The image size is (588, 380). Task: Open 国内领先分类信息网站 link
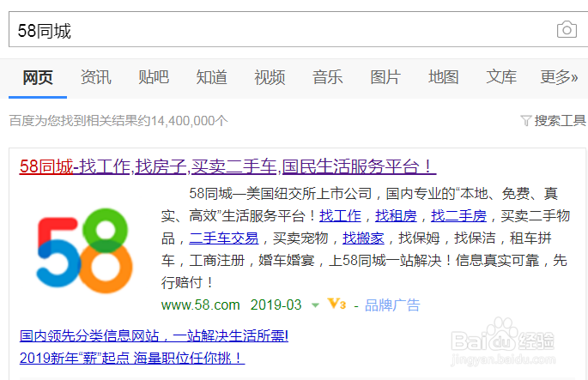[154, 335]
